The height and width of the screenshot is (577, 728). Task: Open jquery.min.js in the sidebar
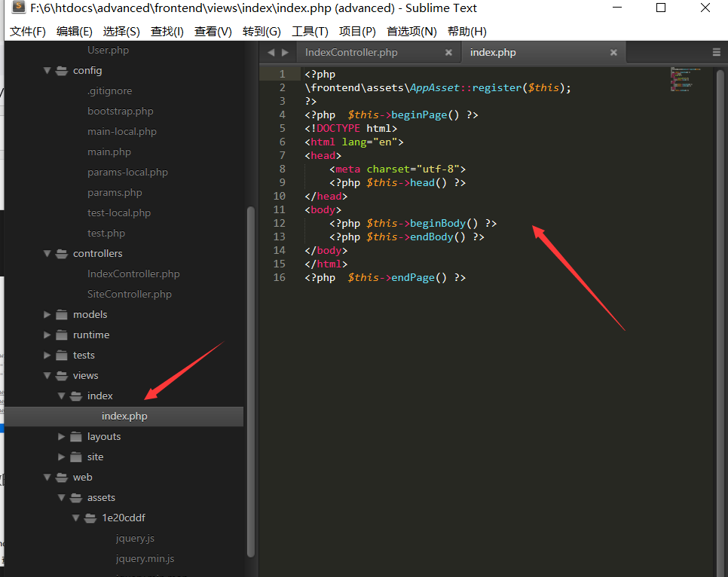point(145,559)
